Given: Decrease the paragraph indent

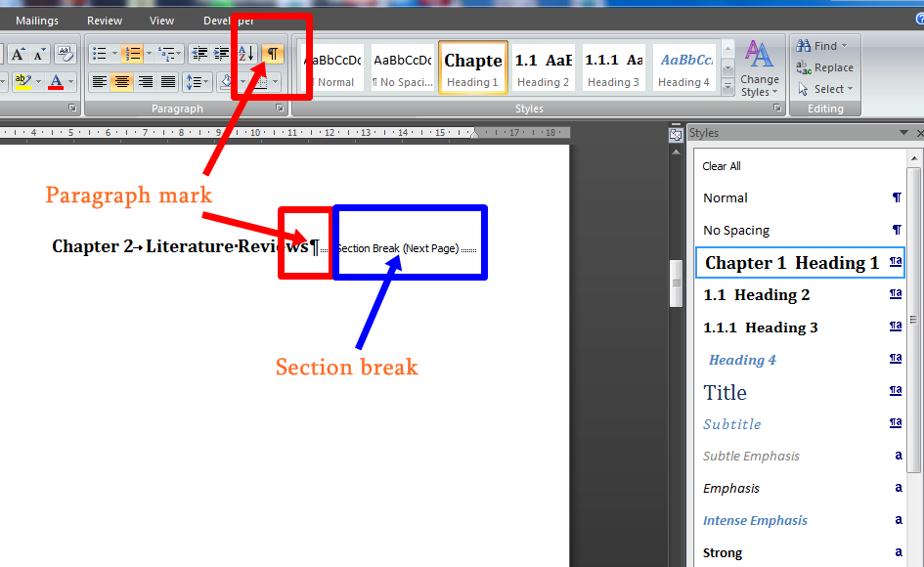Looking at the screenshot, I should [200, 54].
